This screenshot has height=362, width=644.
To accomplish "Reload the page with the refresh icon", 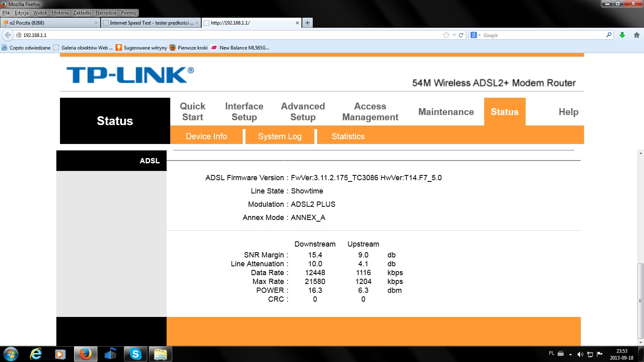I will point(461,35).
